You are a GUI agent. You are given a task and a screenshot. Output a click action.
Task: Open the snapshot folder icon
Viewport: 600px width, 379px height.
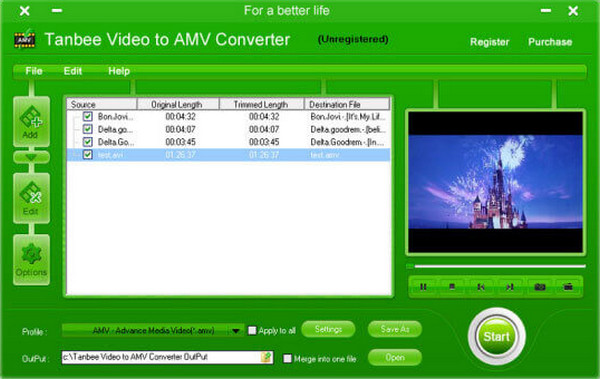568,286
